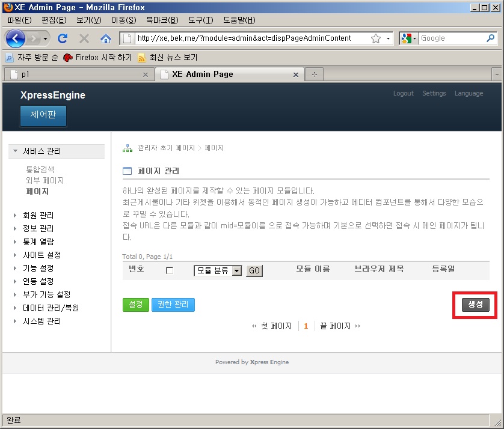Open the Settings link
Viewport: 504px width, 429px height.
[434, 93]
